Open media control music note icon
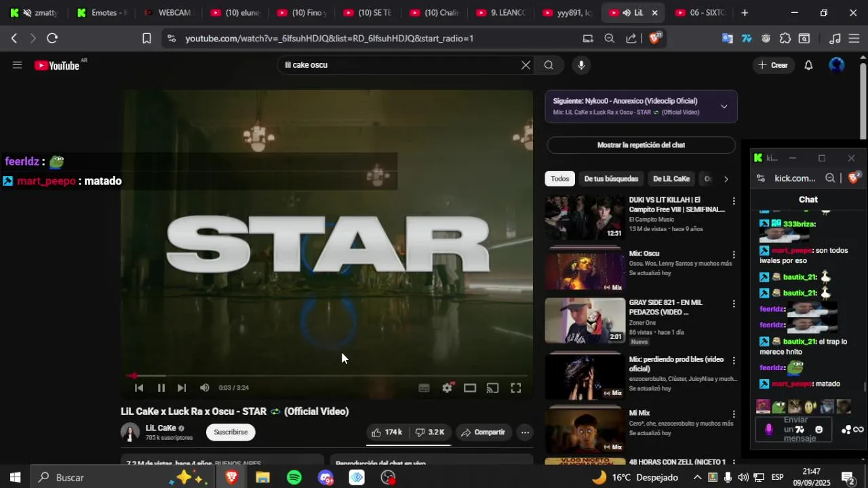Image resolution: width=868 pixels, height=488 pixels. tap(835, 39)
